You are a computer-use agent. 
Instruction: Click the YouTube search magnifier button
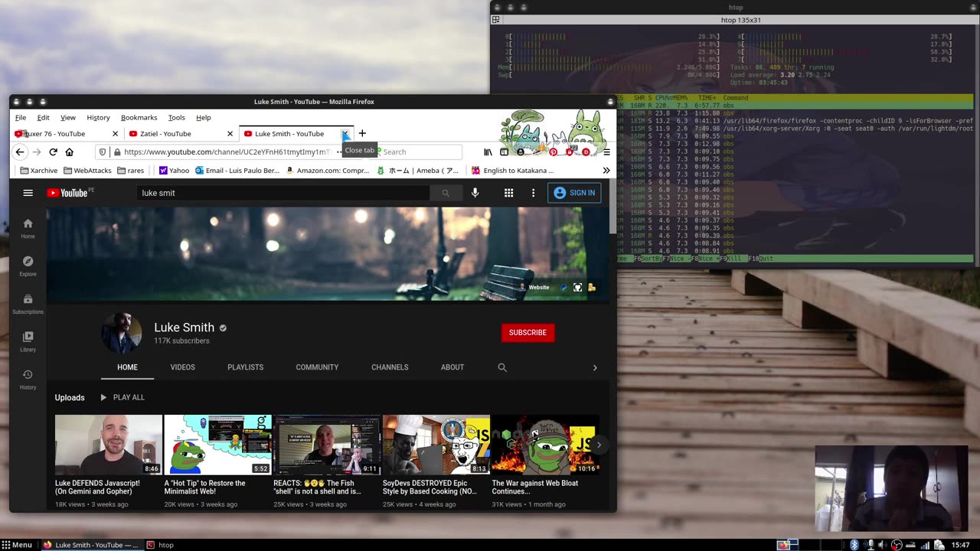click(x=446, y=193)
